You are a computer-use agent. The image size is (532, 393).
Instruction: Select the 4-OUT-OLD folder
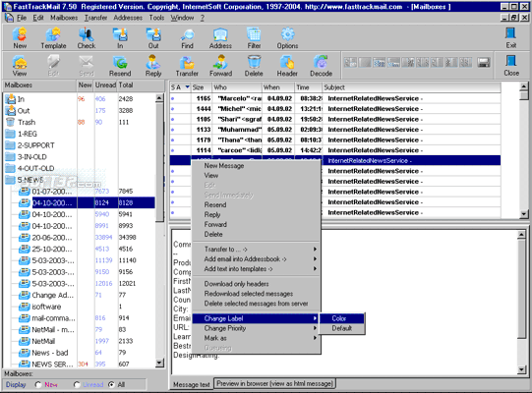click(x=35, y=168)
